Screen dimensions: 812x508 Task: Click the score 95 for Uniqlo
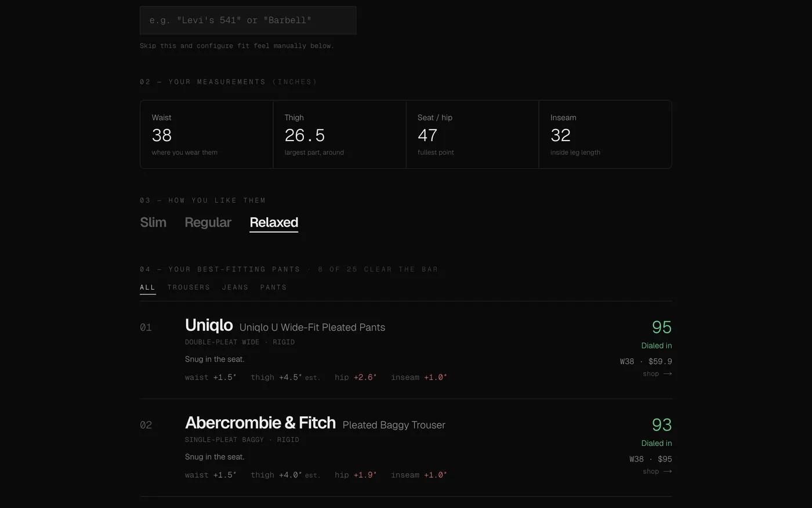[662, 327]
